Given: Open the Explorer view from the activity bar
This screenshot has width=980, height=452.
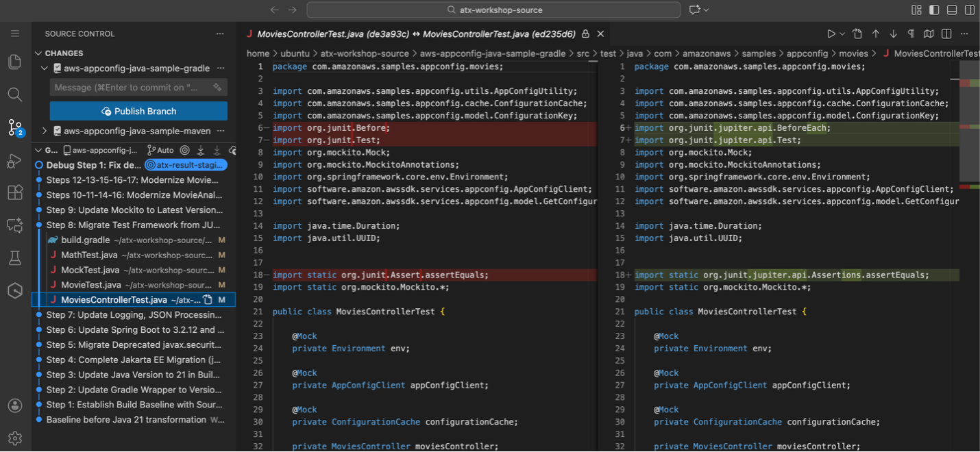Looking at the screenshot, I should tap(14, 62).
